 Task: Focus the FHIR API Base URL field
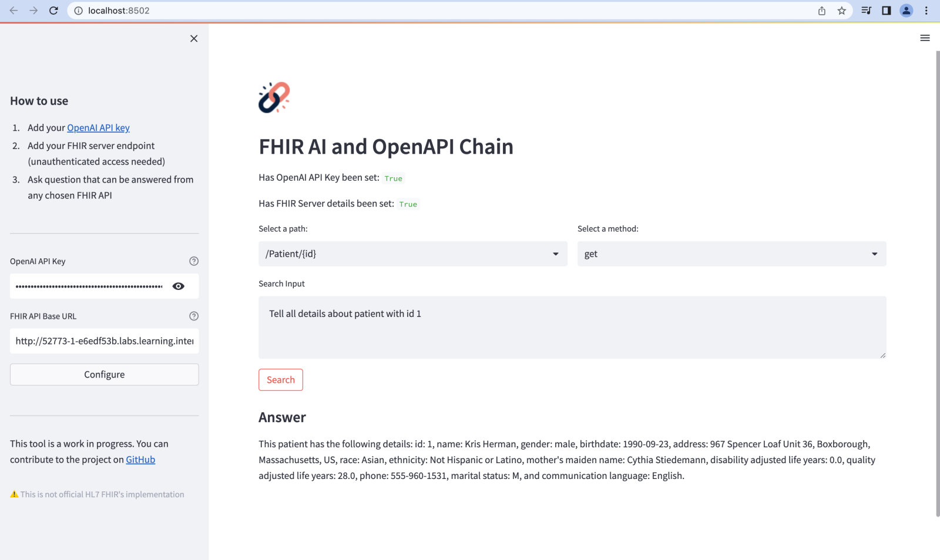pyautogui.click(x=104, y=341)
